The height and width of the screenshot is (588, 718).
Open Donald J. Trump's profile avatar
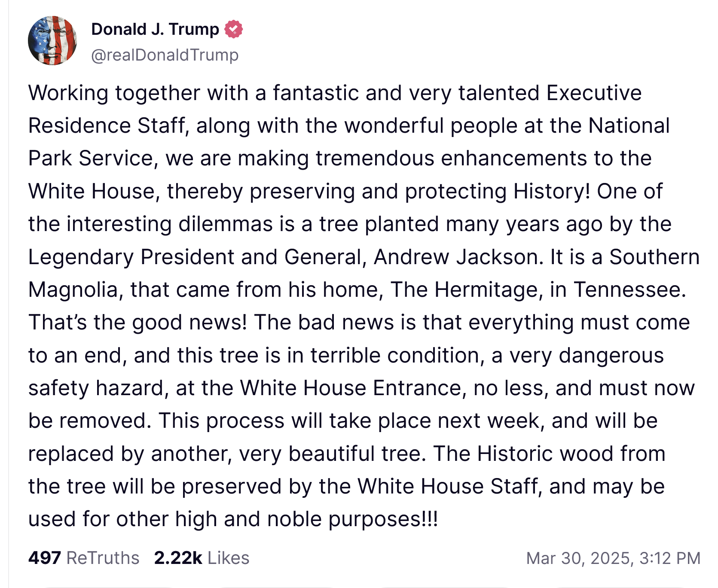pos(52,41)
